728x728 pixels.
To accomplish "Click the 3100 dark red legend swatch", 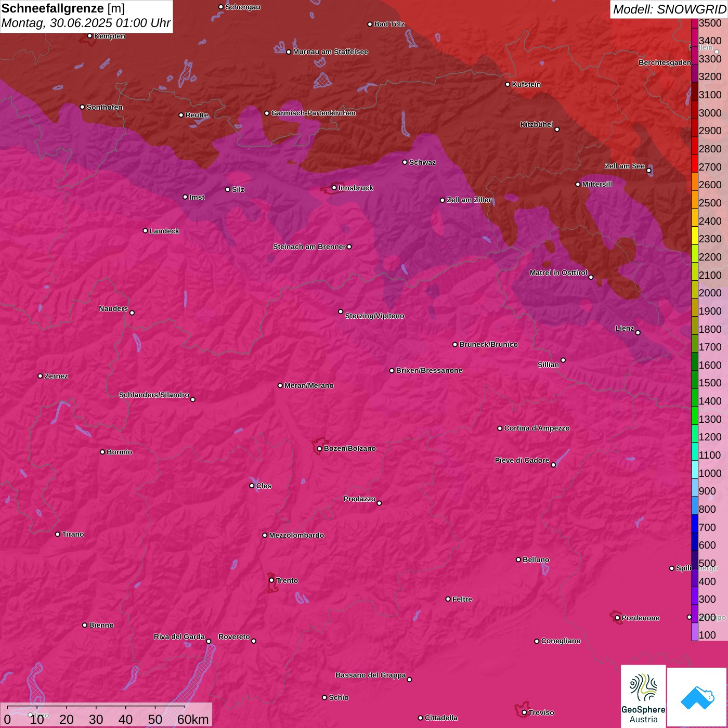I will (695, 92).
